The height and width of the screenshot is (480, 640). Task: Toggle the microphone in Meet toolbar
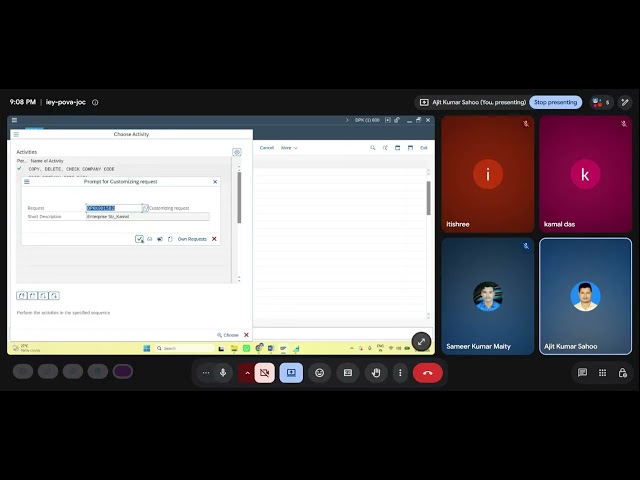point(223,373)
